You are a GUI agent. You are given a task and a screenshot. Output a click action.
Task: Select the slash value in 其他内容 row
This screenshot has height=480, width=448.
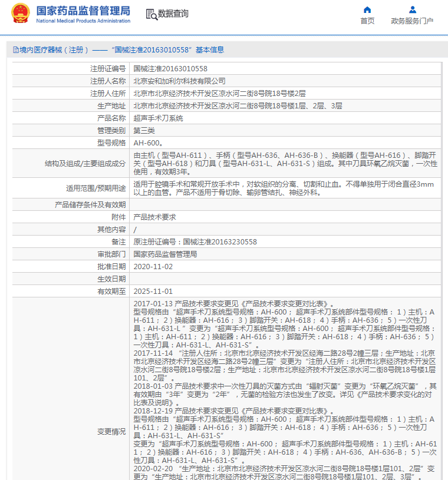(x=135, y=230)
